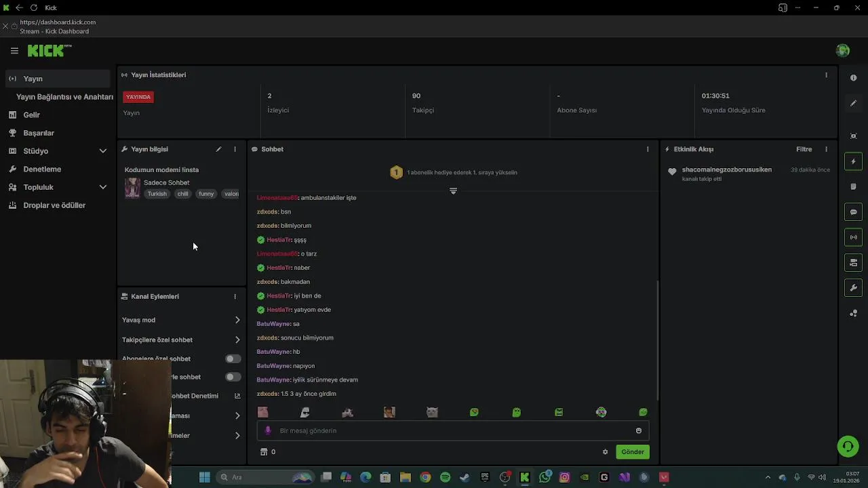Toggle the lightning activity feed widget icon

click(x=853, y=161)
